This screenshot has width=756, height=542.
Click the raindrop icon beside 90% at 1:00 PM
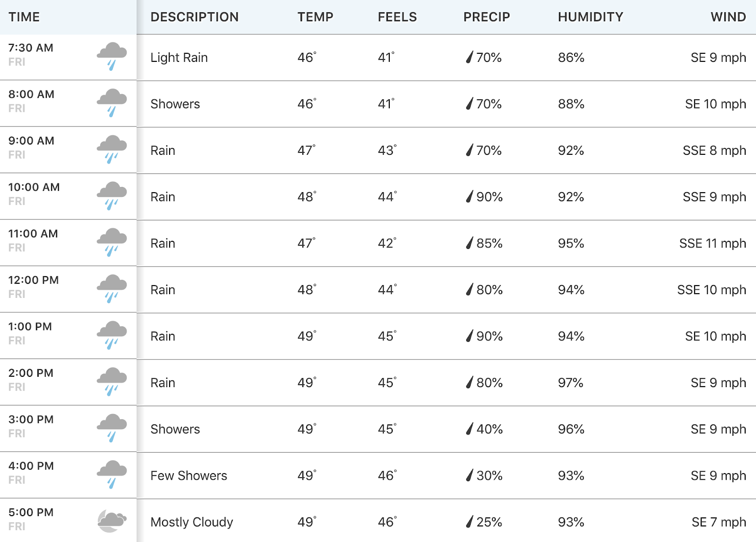(x=469, y=336)
